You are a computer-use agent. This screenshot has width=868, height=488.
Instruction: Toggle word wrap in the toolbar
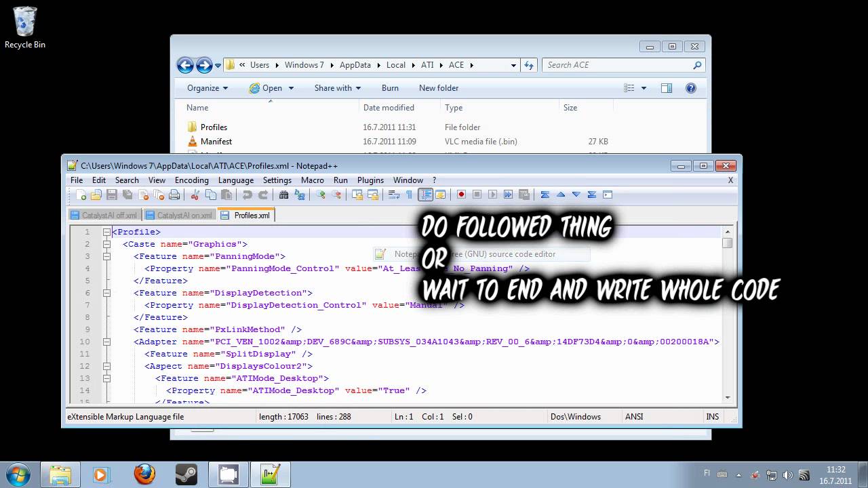click(x=393, y=195)
